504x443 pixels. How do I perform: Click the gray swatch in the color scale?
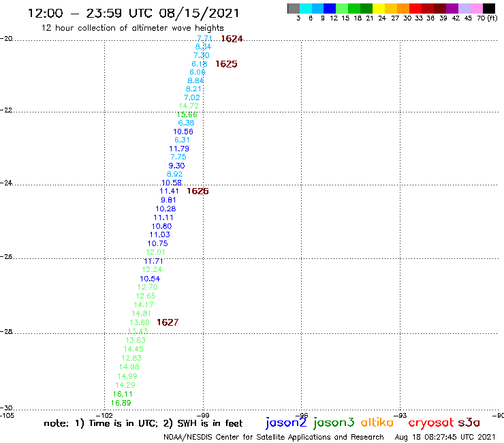point(294,8)
